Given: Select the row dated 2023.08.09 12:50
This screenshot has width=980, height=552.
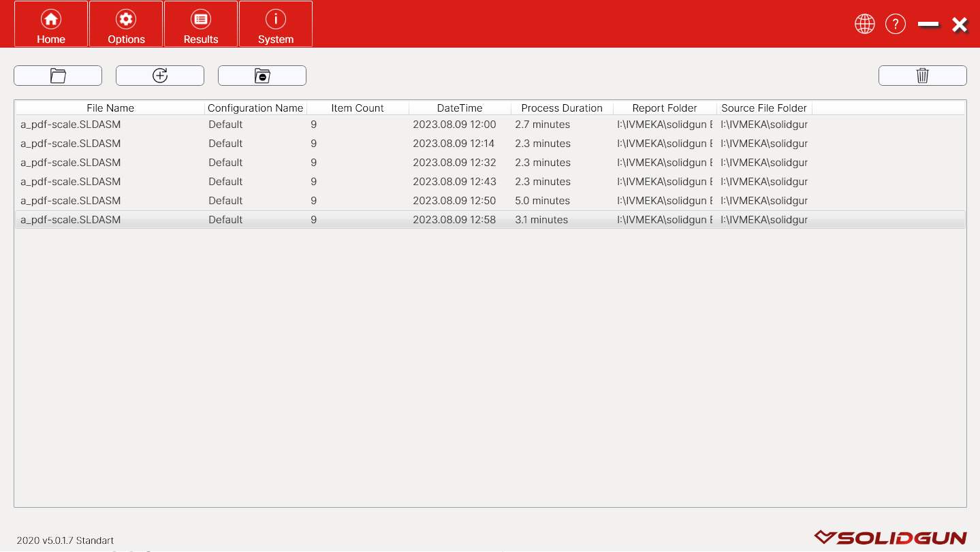Looking at the screenshot, I should (x=490, y=201).
